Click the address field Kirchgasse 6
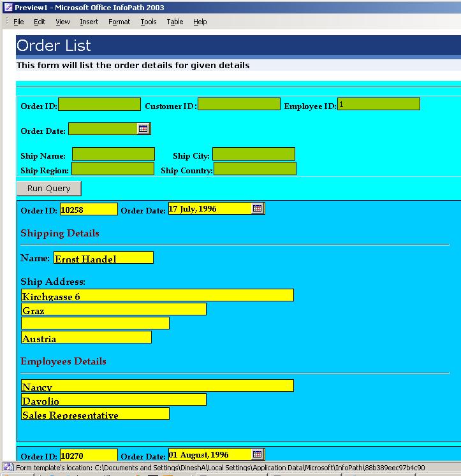The image size is (461, 476). tap(157, 295)
